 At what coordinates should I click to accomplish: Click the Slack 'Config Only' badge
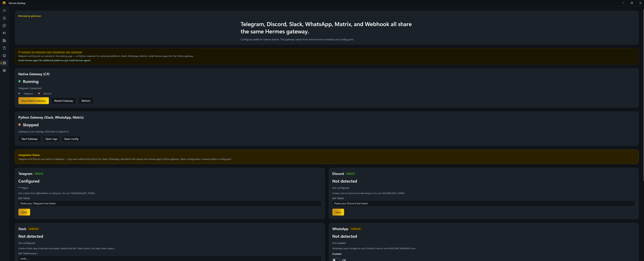point(34,229)
